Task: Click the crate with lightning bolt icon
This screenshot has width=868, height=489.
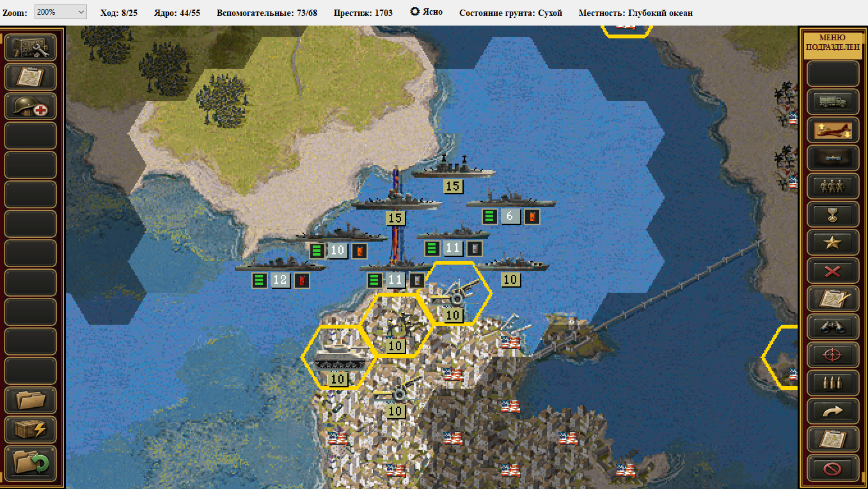Action: pyautogui.click(x=31, y=430)
